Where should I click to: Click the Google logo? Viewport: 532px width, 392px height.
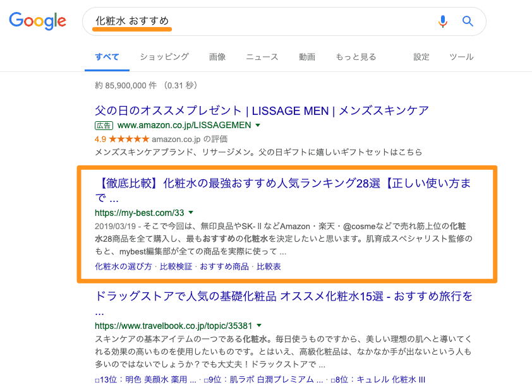click(37, 21)
